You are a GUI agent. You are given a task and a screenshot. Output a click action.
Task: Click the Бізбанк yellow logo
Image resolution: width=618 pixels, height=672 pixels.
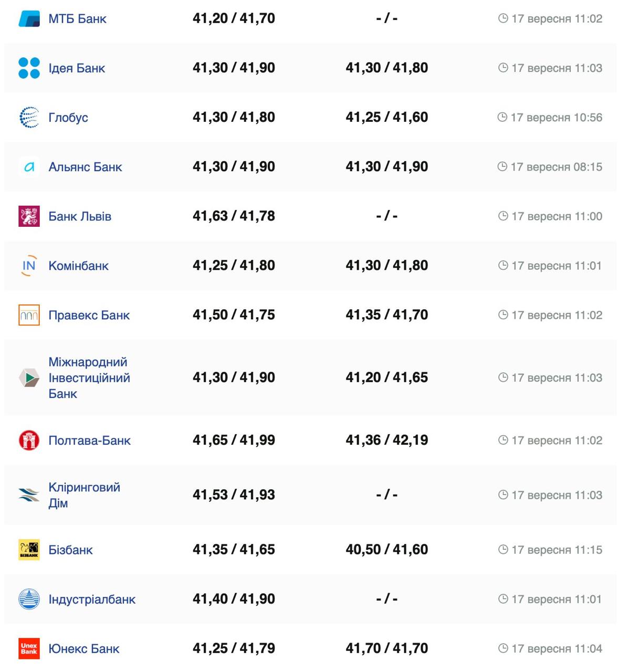[x=29, y=550]
